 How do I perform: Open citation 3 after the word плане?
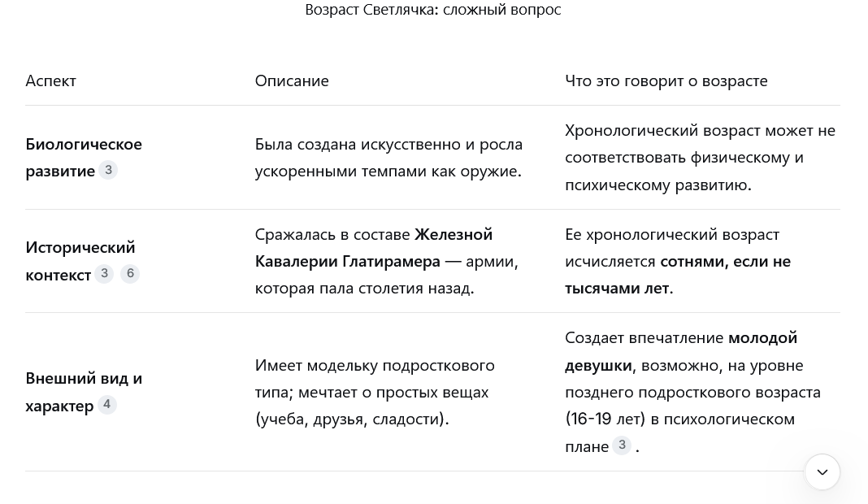pyautogui.click(x=622, y=445)
